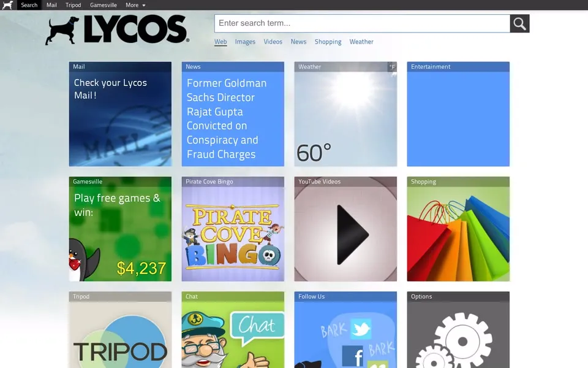Open the Twitter icon in Follow Us tile
Image resolution: width=588 pixels, height=368 pixels.
pos(361,329)
